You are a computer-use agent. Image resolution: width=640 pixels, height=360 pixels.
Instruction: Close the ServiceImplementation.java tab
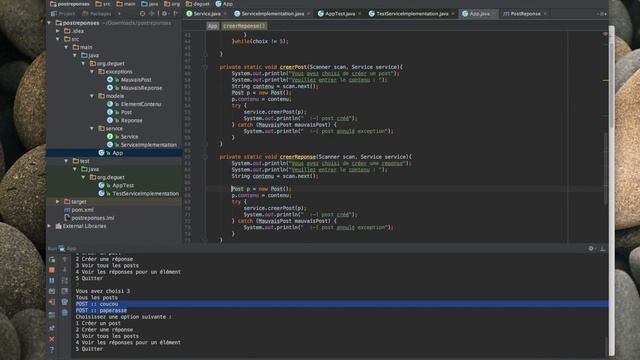(309, 13)
